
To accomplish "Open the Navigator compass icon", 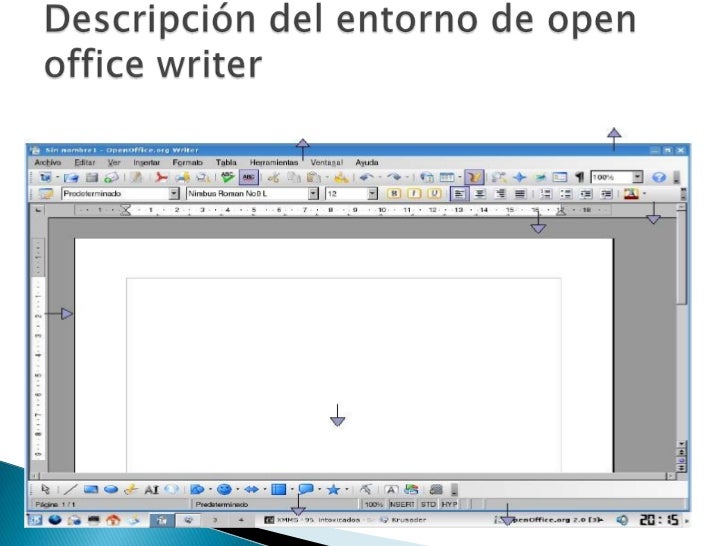I will (519, 177).
